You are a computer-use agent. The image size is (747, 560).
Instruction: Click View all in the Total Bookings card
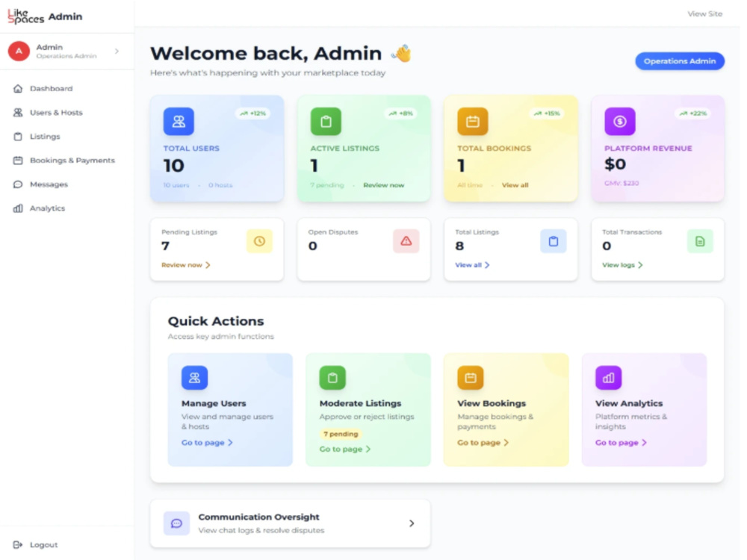click(515, 185)
